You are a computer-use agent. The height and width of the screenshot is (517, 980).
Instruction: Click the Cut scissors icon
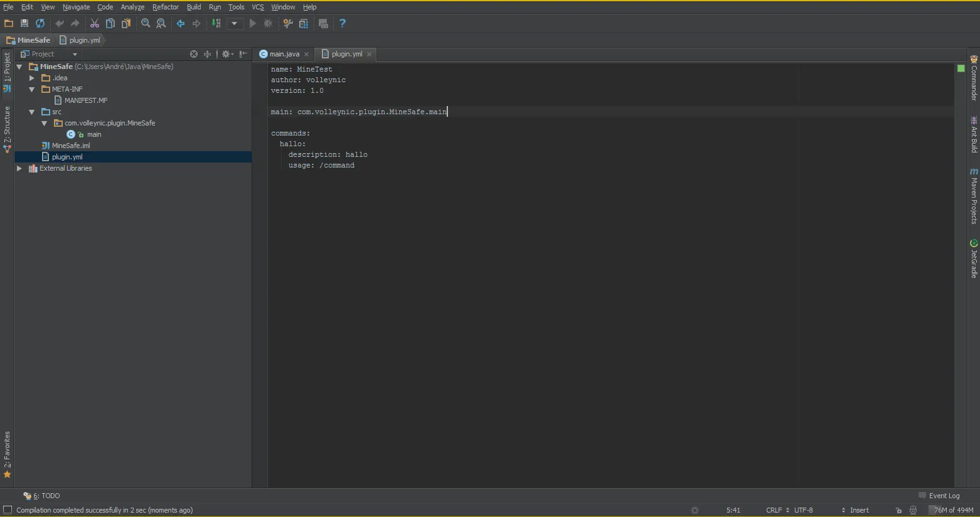tap(95, 23)
